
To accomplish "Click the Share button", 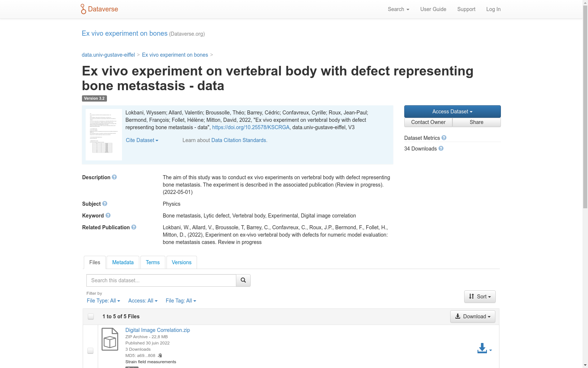I will pos(477,122).
